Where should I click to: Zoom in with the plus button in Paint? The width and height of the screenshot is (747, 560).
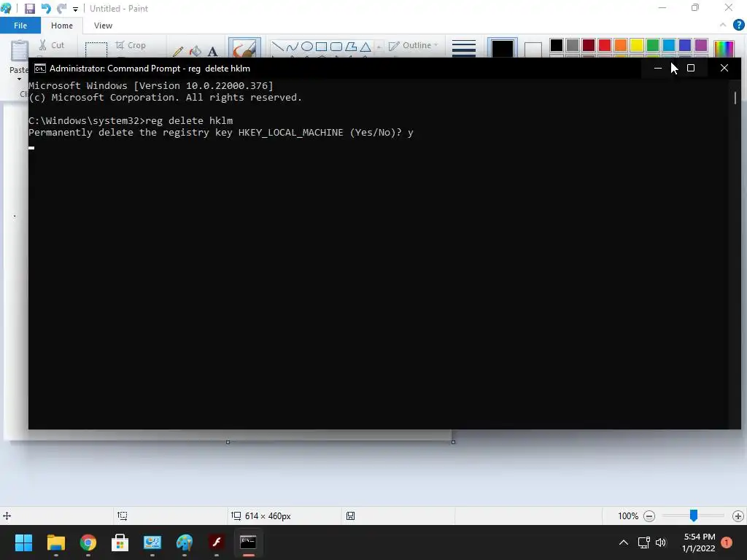click(738, 516)
